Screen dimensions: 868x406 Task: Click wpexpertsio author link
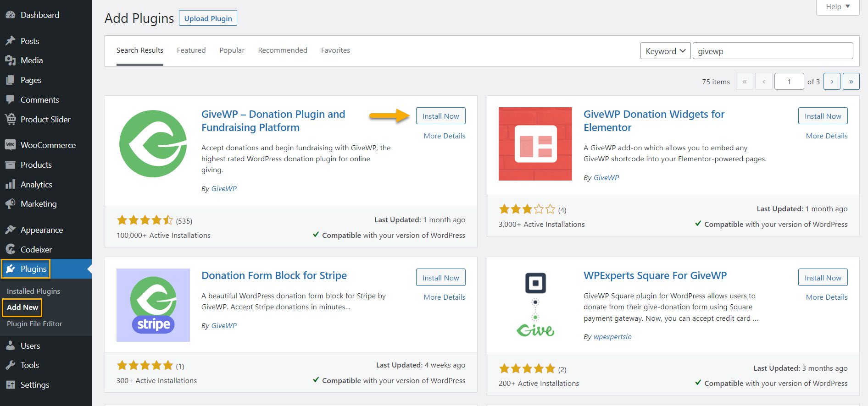coord(612,337)
